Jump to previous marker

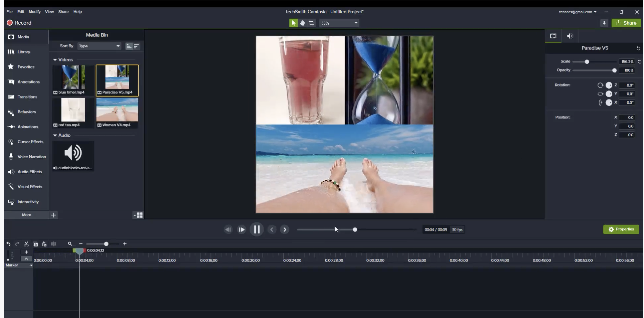pos(272,230)
